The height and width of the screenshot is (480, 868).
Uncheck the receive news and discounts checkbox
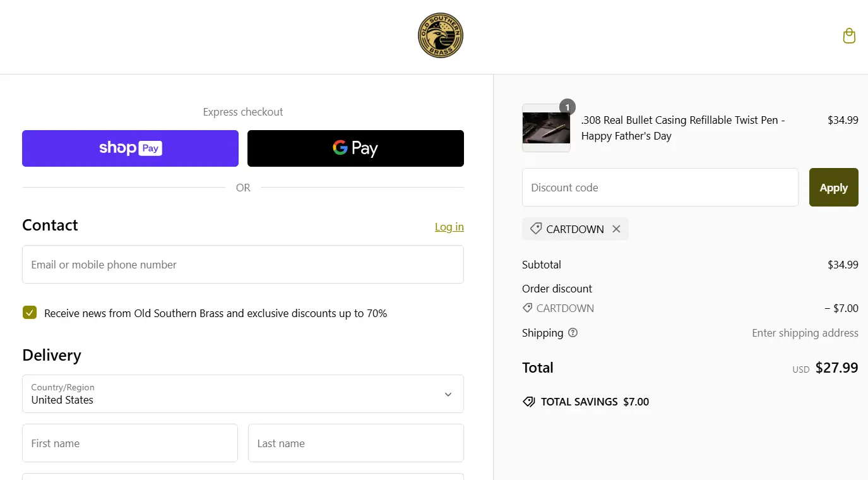[30, 313]
